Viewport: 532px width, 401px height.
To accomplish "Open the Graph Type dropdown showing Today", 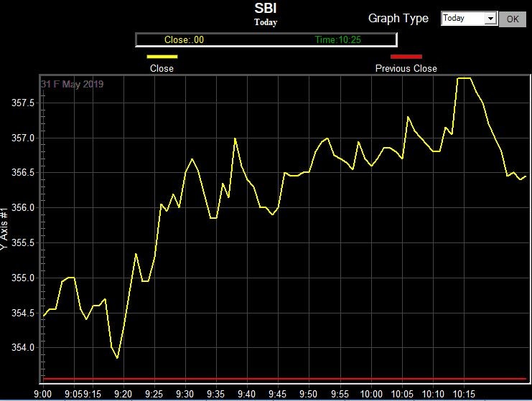I will click(463, 19).
